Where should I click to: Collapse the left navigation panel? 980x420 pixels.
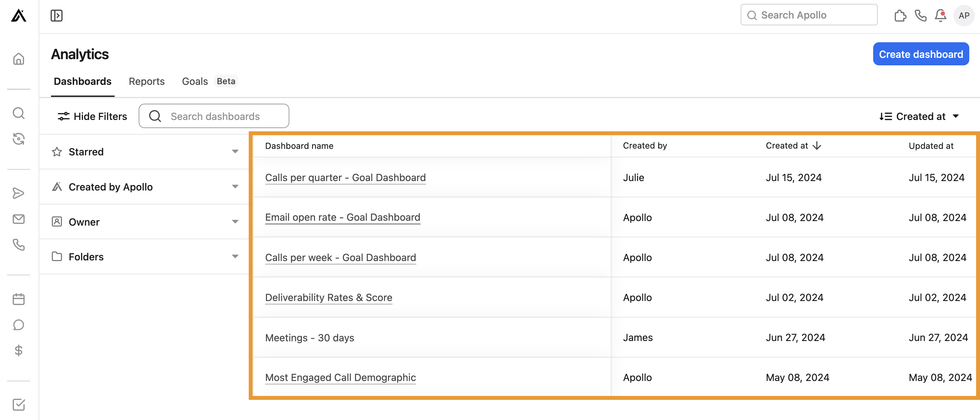[x=56, y=15]
